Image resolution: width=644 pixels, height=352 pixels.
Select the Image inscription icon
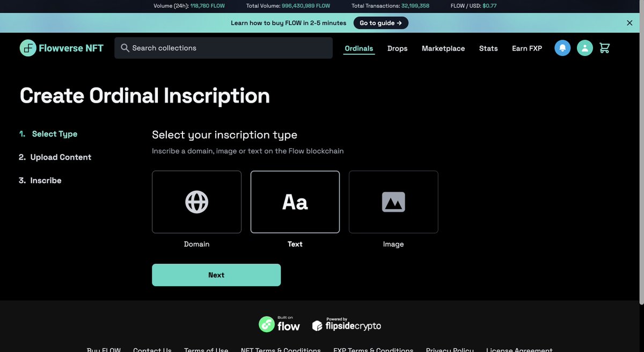(393, 202)
